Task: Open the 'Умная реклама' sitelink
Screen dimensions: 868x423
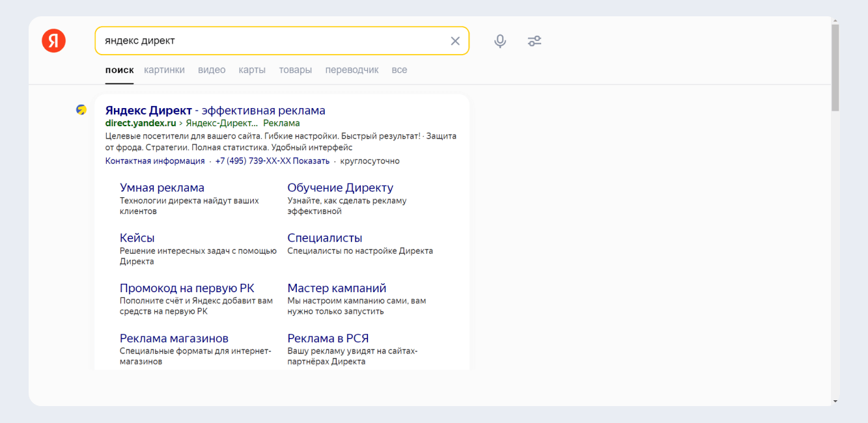Action: tap(162, 187)
